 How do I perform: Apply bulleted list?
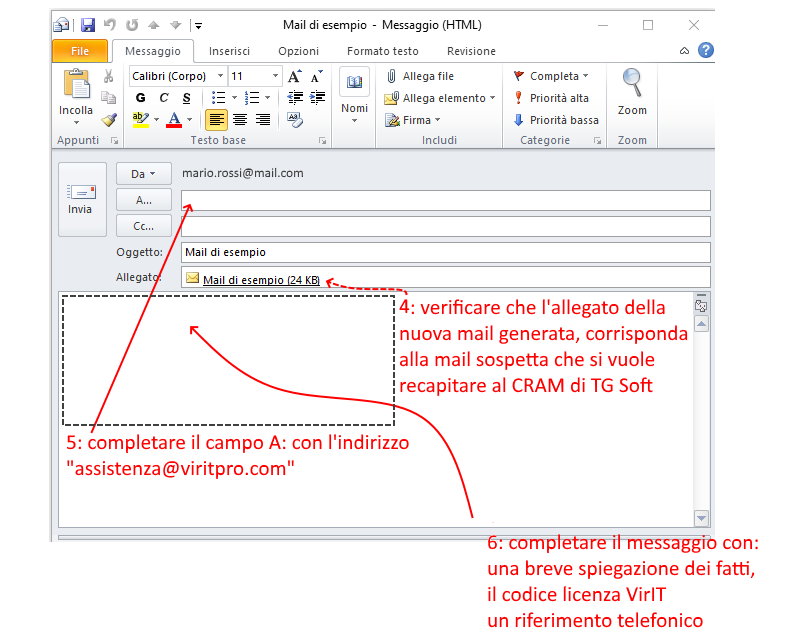(218, 98)
